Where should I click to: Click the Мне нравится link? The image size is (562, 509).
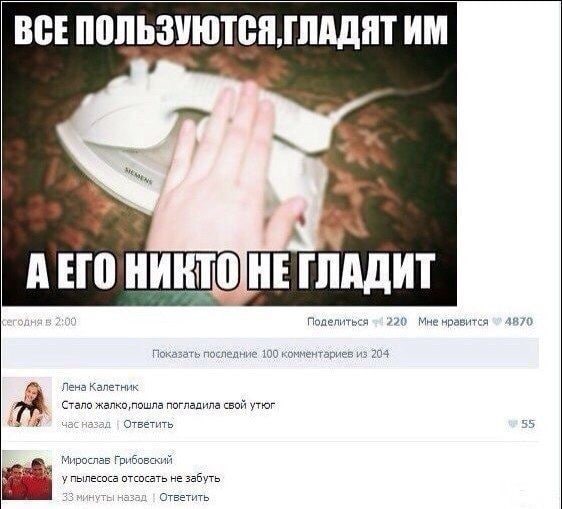tap(453, 322)
